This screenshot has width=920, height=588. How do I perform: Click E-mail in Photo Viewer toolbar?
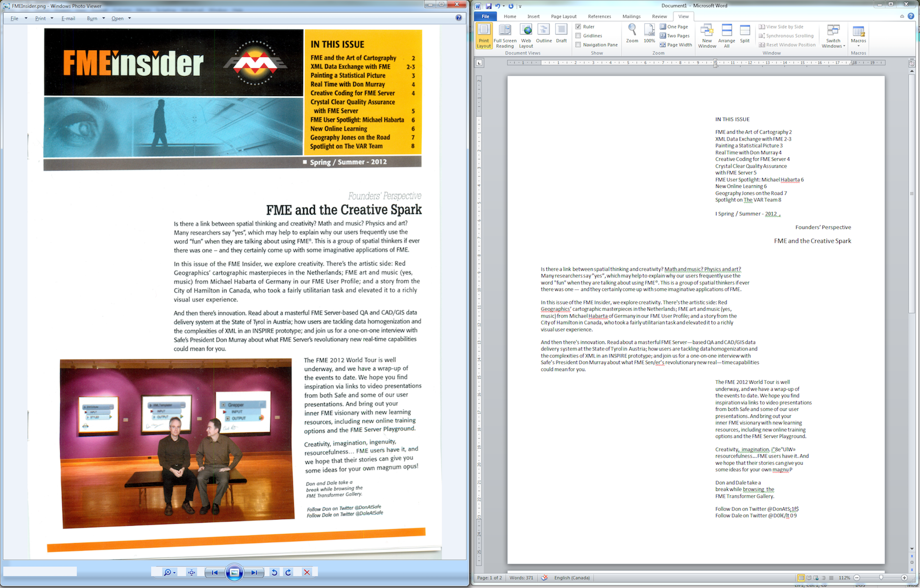tap(68, 18)
